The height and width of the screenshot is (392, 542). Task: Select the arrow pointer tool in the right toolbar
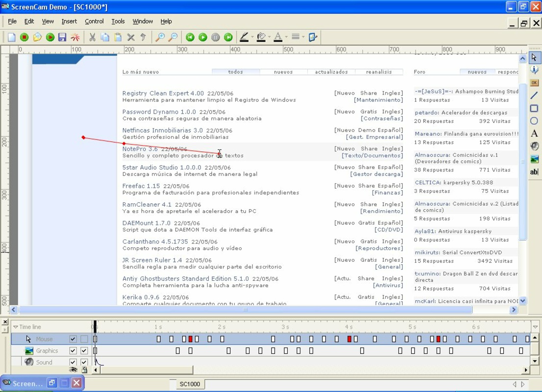534,58
